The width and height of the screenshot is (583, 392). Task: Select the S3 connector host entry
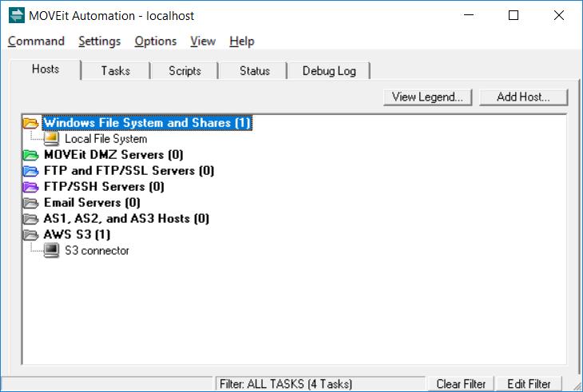(x=97, y=251)
